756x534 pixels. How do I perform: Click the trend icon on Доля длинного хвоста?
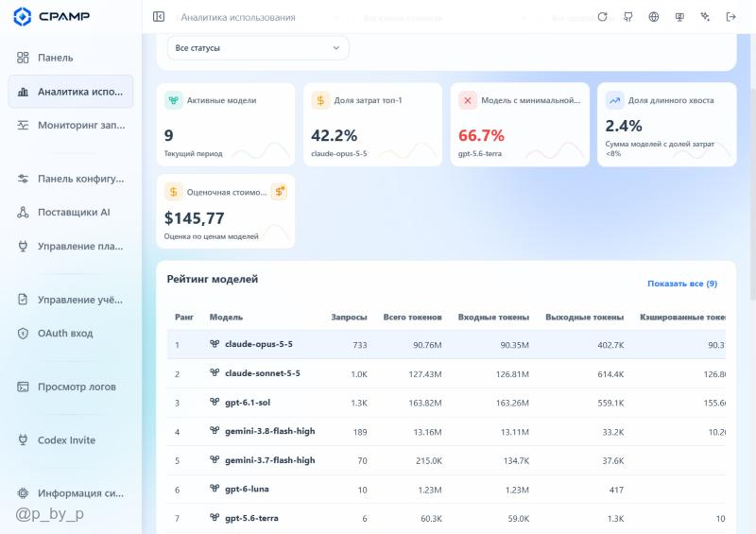pyautogui.click(x=615, y=100)
